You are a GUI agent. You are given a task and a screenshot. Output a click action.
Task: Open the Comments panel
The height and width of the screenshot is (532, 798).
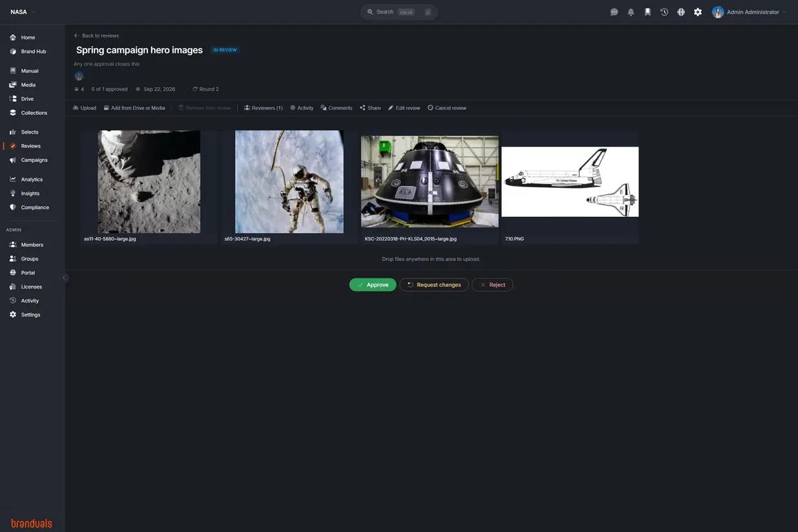pos(336,108)
